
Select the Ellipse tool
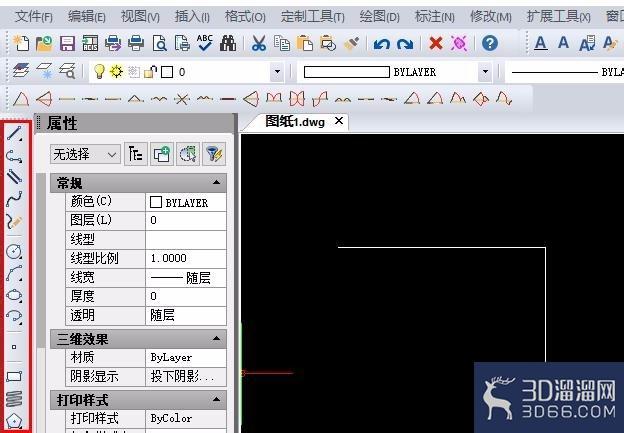click(x=14, y=295)
